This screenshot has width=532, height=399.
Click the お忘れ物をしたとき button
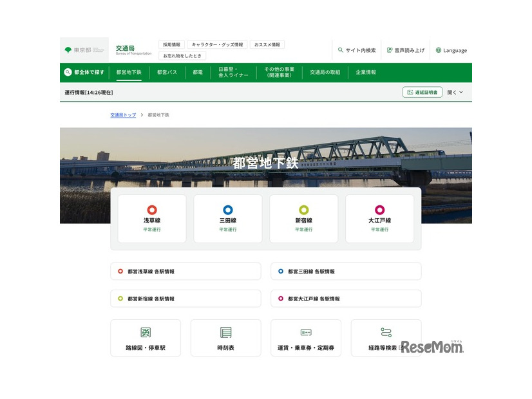(182, 55)
